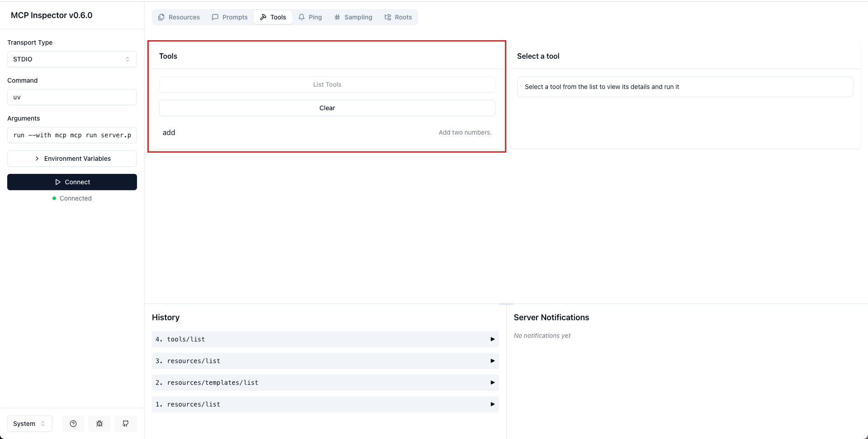Open the Transport Type STDIO dropdown
Viewport: 868px width, 439px height.
tap(72, 59)
